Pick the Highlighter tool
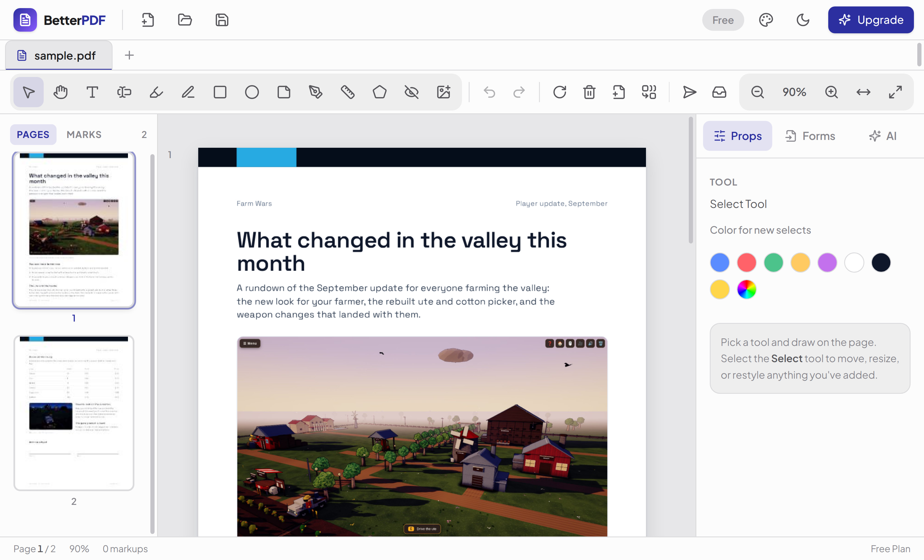924x560 pixels. 156,92
